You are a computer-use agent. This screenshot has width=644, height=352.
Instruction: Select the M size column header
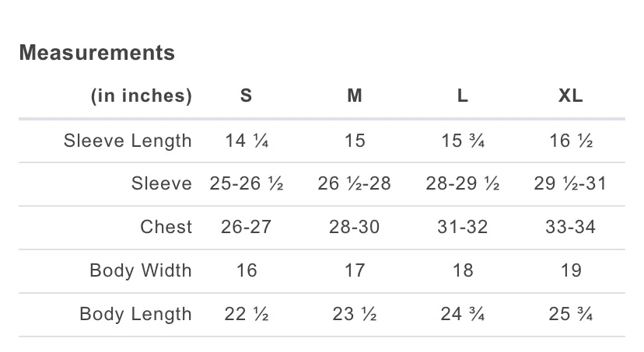pos(355,96)
